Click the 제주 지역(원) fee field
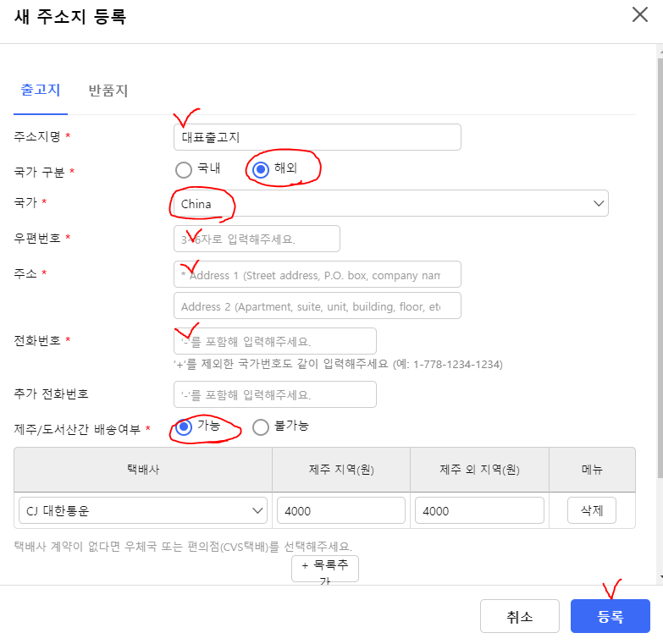663x644 pixels. click(x=340, y=510)
